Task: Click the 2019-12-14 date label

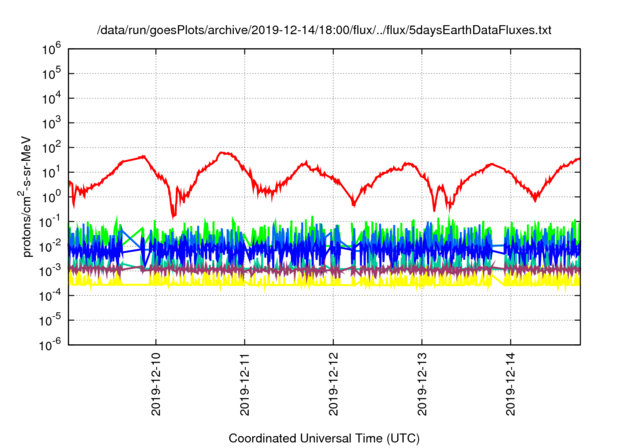Action: [511, 384]
